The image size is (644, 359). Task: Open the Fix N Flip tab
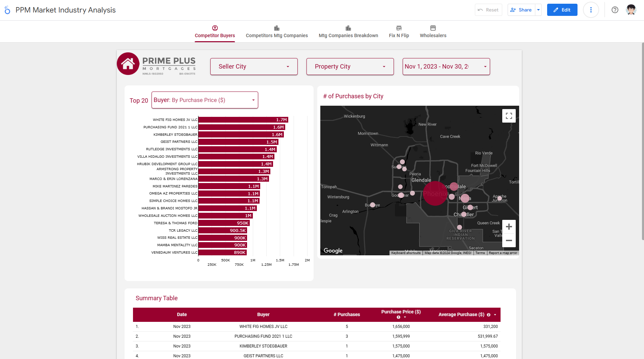click(x=399, y=32)
